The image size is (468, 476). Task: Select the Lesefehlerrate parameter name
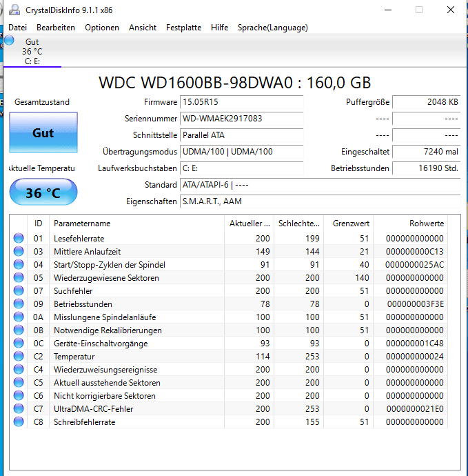79,239
